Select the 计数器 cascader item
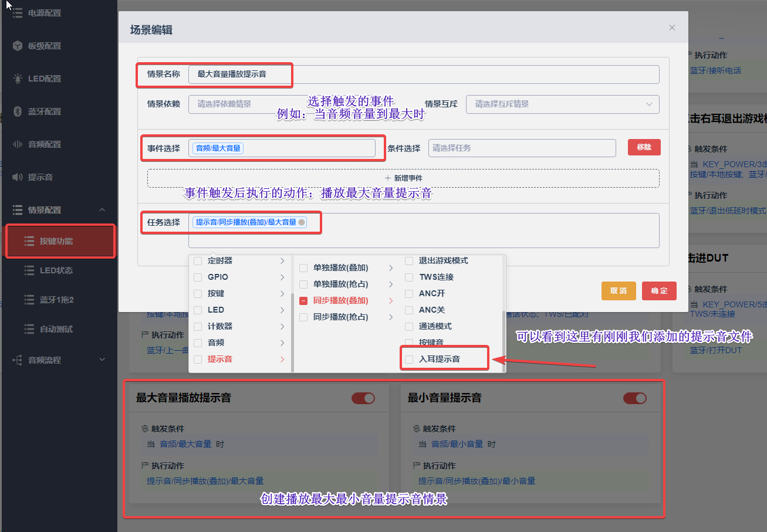The width and height of the screenshot is (767, 532). click(x=240, y=326)
